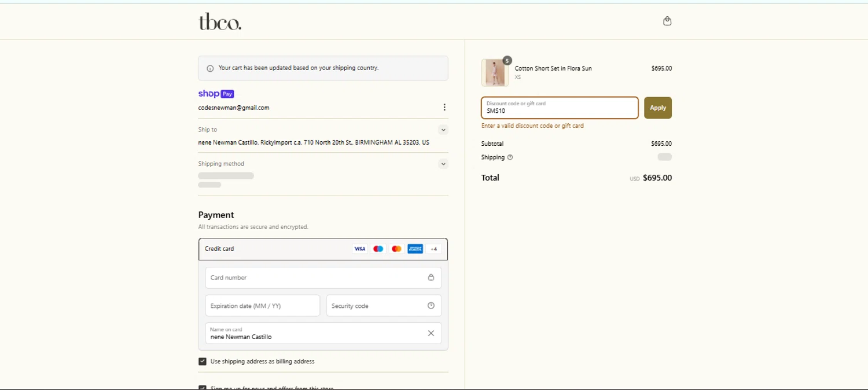Image resolution: width=868 pixels, height=390 pixels.
Task: Uncheck Use shipping address as billing address
Action: point(203,362)
